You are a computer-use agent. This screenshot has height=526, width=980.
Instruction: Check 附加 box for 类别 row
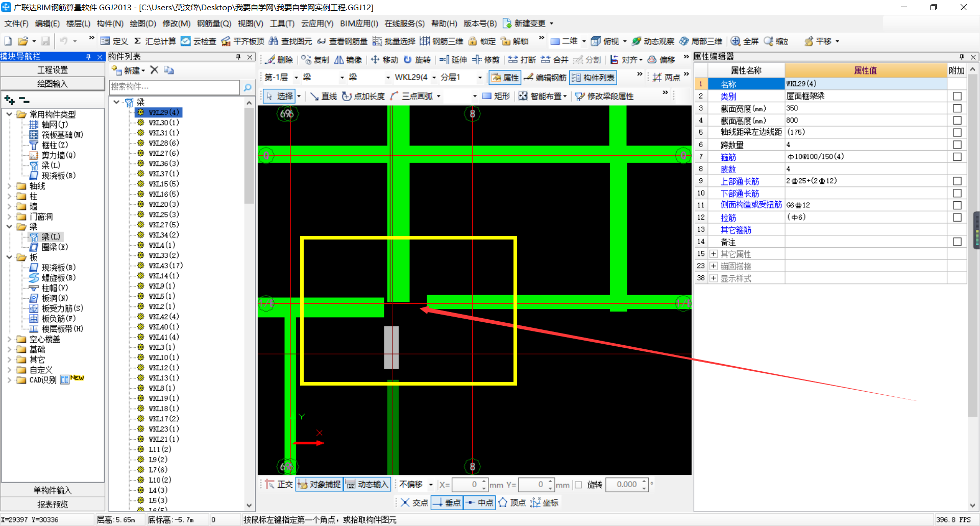[957, 96]
